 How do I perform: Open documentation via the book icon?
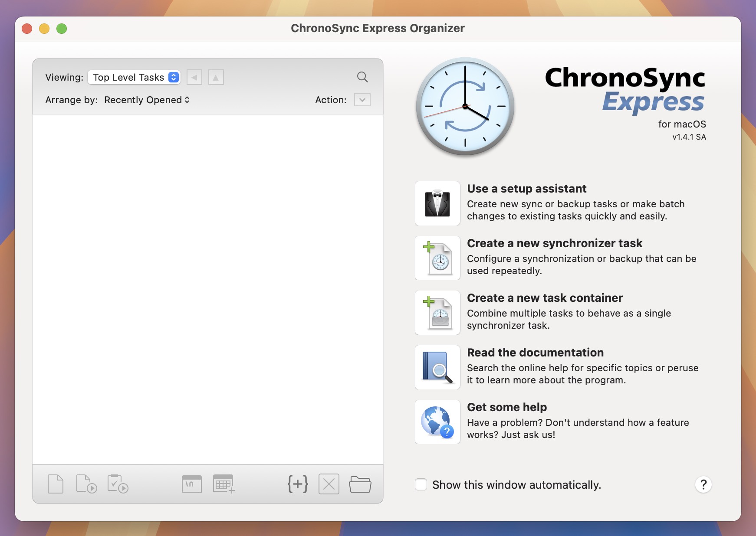pyautogui.click(x=437, y=367)
